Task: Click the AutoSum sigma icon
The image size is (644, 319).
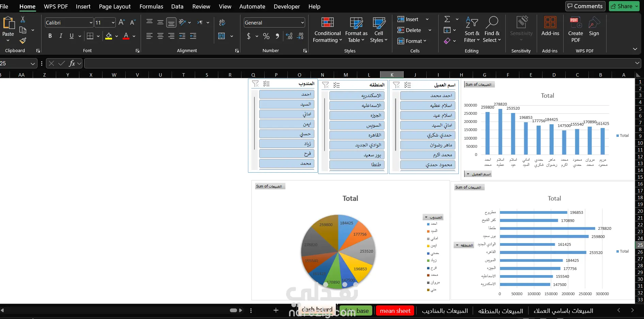Action: tap(447, 19)
